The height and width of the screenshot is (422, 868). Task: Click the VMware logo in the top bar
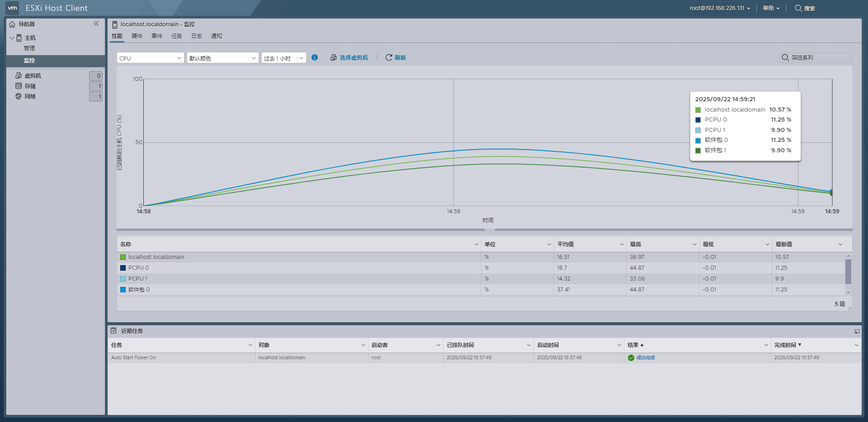coord(12,8)
